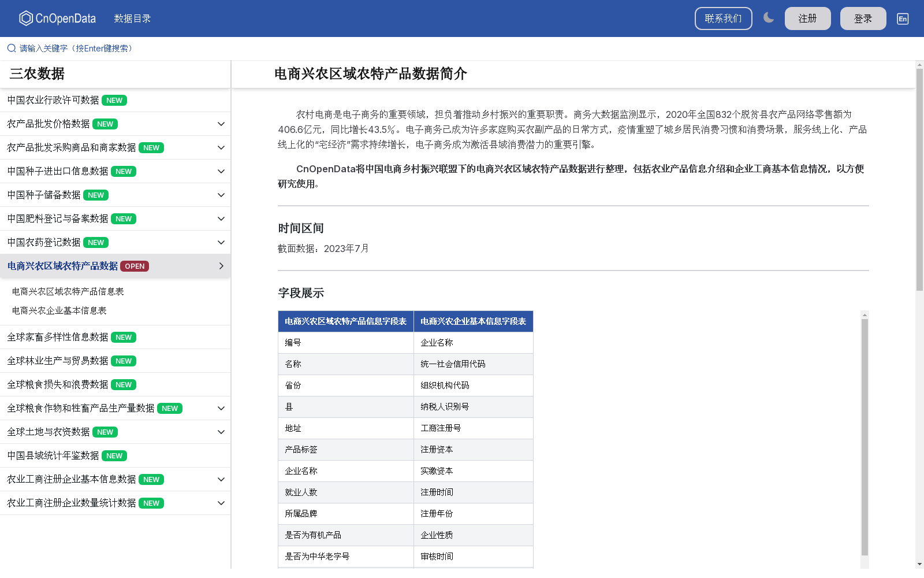
Task: Expand 中国种子进出口信息数据 chevron
Action: [221, 171]
